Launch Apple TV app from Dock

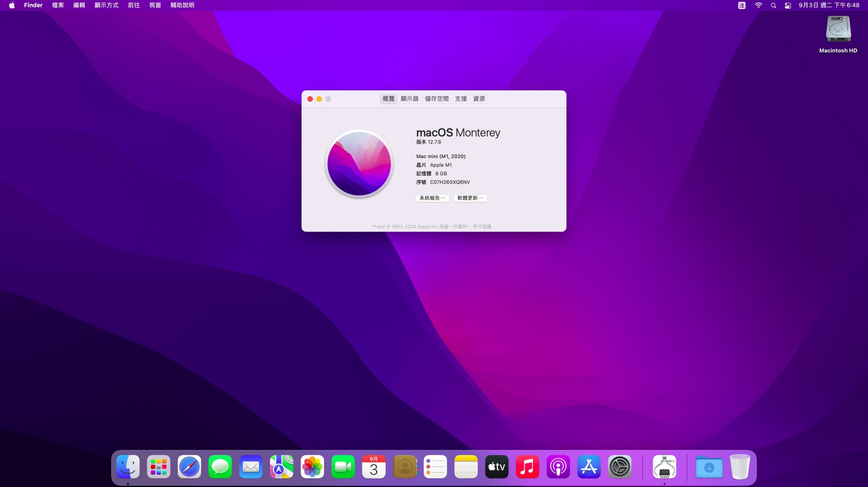coord(497,467)
